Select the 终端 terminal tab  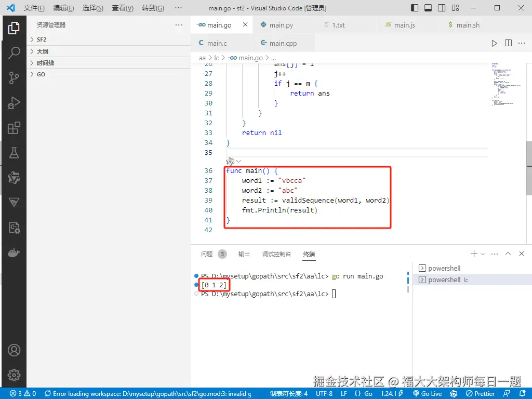[x=309, y=254]
